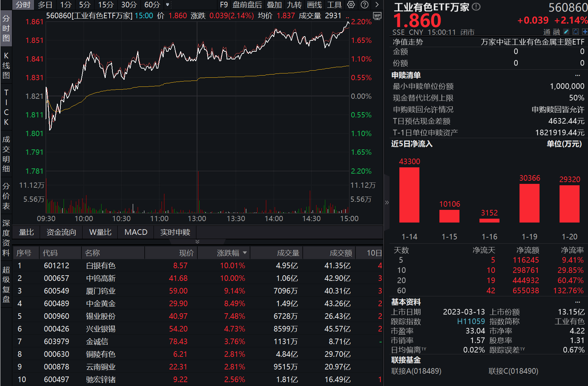The image size is (588, 386).
Task: Click the WP pop-out window icon on the chart
Action: (377, 16)
